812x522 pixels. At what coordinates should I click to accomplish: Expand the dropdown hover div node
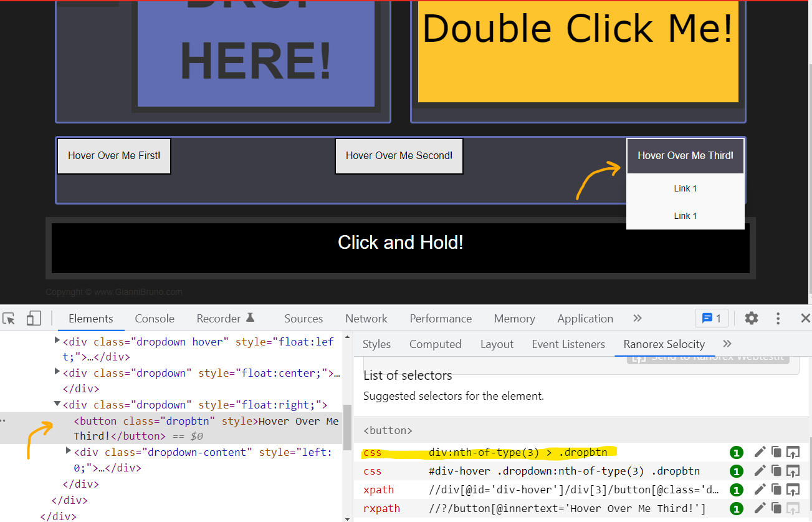pyautogui.click(x=57, y=341)
